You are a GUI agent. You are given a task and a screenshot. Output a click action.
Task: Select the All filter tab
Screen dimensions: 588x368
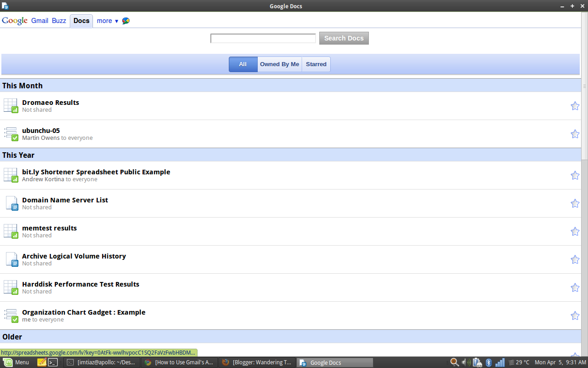(x=243, y=64)
